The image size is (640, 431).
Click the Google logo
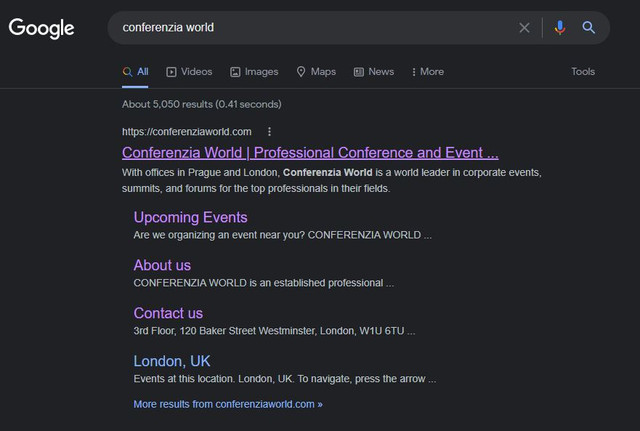pyautogui.click(x=42, y=28)
